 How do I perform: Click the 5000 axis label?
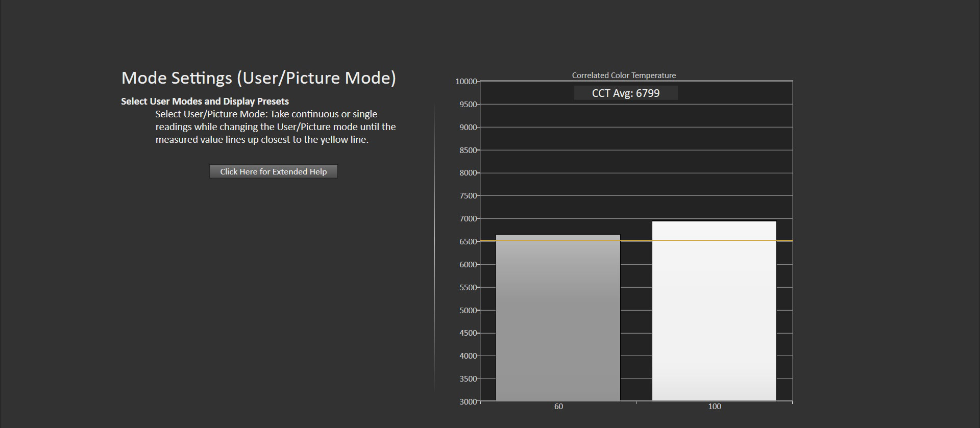coord(468,311)
